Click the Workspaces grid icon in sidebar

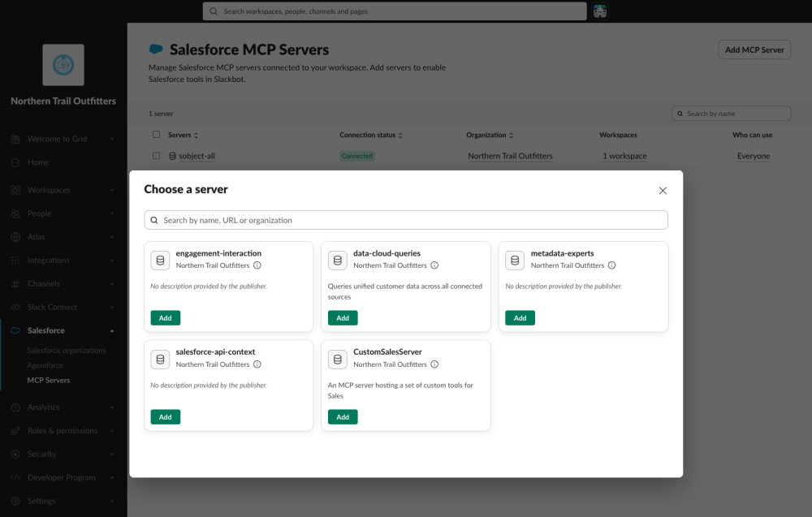pyautogui.click(x=15, y=190)
